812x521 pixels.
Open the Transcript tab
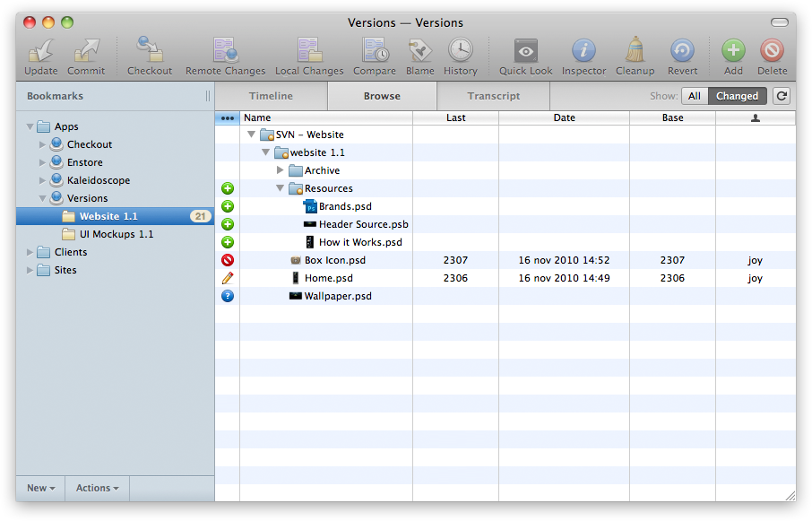click(493, 96)
